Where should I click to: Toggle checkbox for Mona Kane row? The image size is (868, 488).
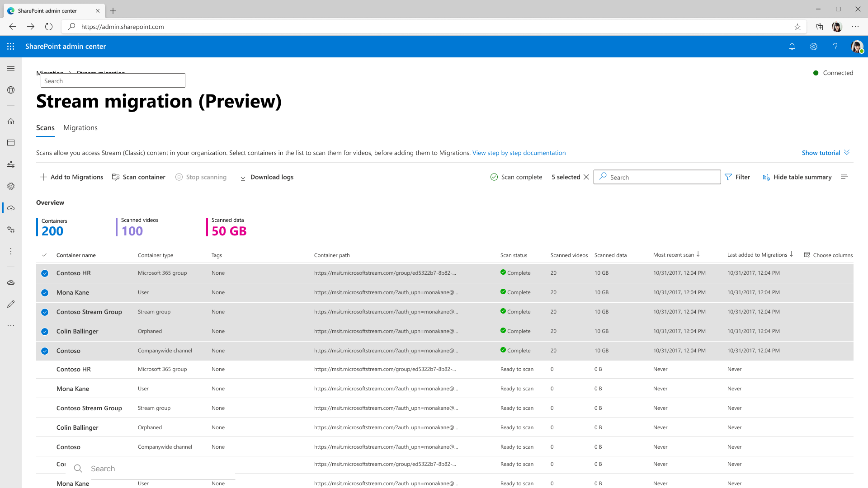coord(44,292)
